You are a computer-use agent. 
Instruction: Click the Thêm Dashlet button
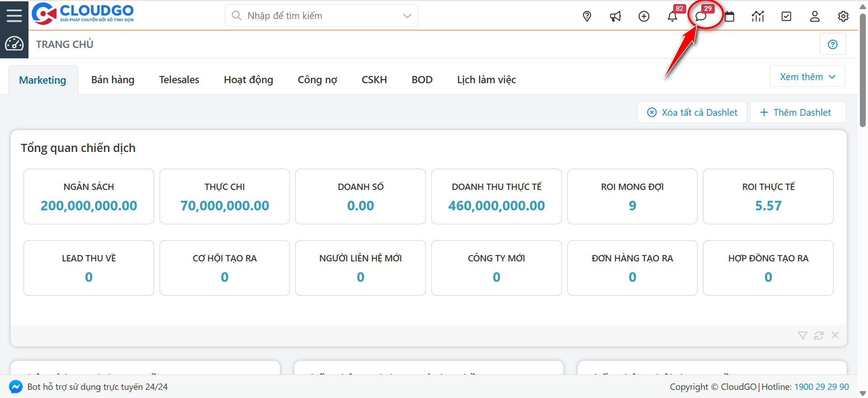797,113
